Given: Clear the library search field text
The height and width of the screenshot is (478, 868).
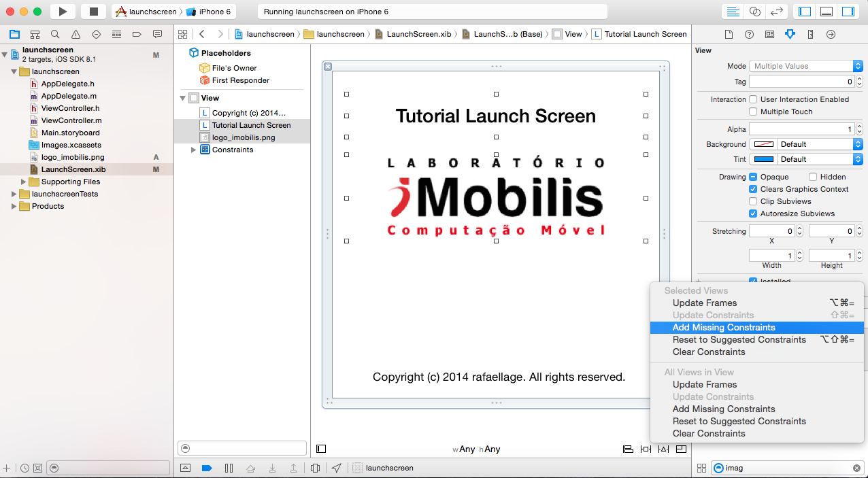Looking at the screenshot, I should [x=856, y=468].
